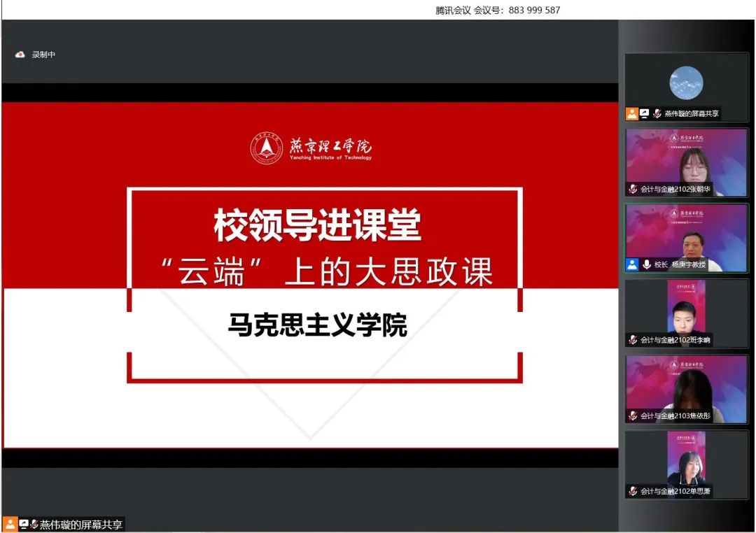Click the 燕京理工学院 logo on the slide
Screen dimensions: 756x533
311,148
